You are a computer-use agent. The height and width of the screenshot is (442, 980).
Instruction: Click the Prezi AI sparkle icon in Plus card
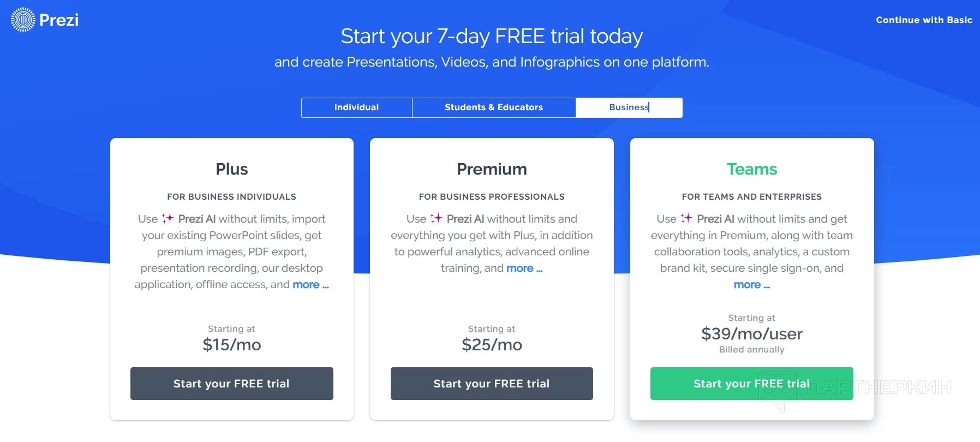coord(168,219)
